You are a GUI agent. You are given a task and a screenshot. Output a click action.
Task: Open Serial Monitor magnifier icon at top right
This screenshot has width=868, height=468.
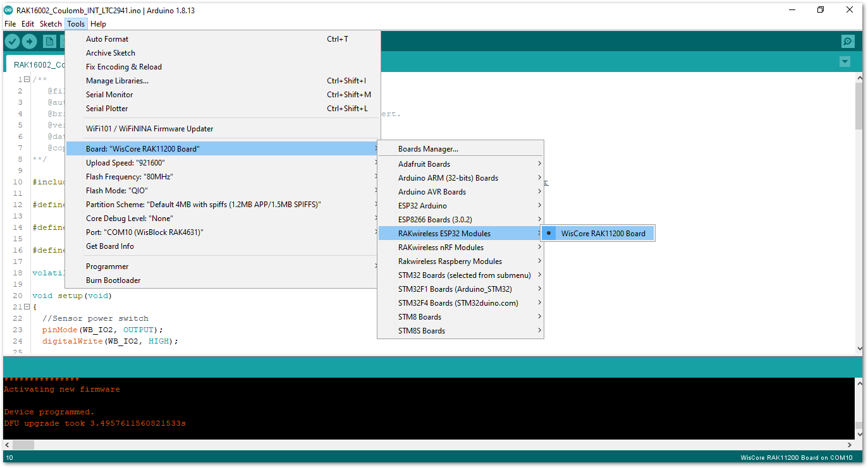848,42
